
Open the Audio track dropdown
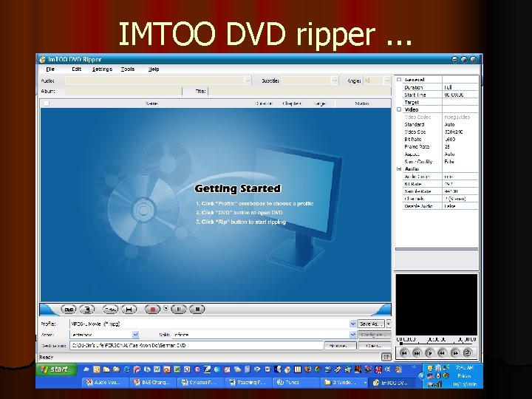(248, 81)
